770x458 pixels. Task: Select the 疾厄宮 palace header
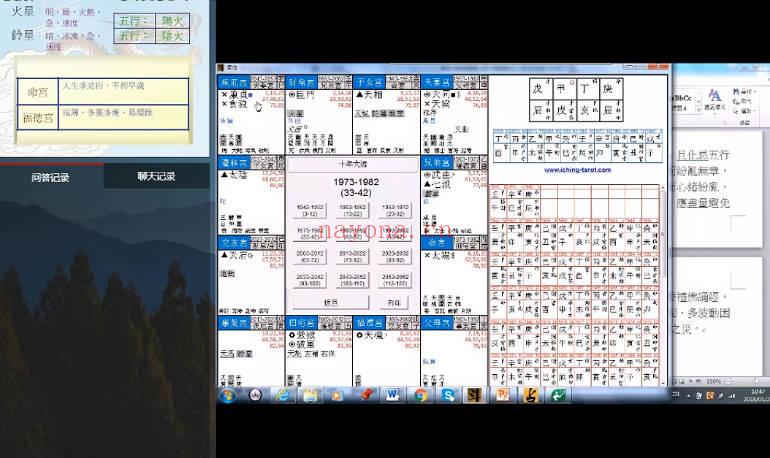[x=234, y=82]
